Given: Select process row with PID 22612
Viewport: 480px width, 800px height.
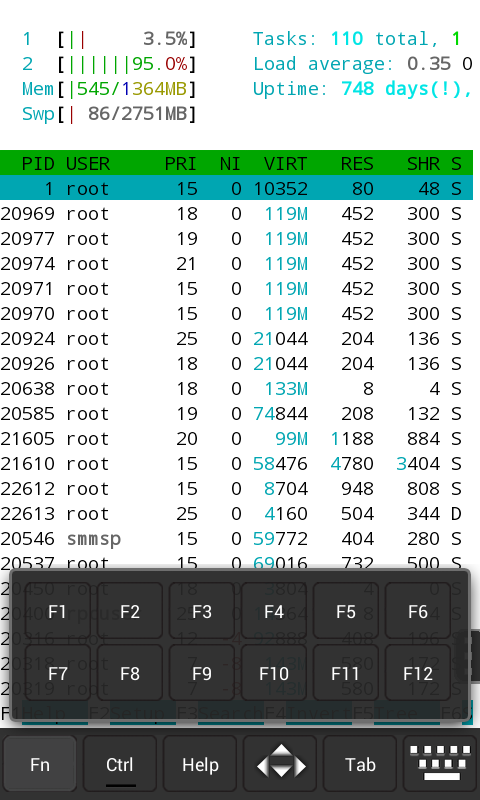Looking at the screenshot, I should [x=236, y=488].
